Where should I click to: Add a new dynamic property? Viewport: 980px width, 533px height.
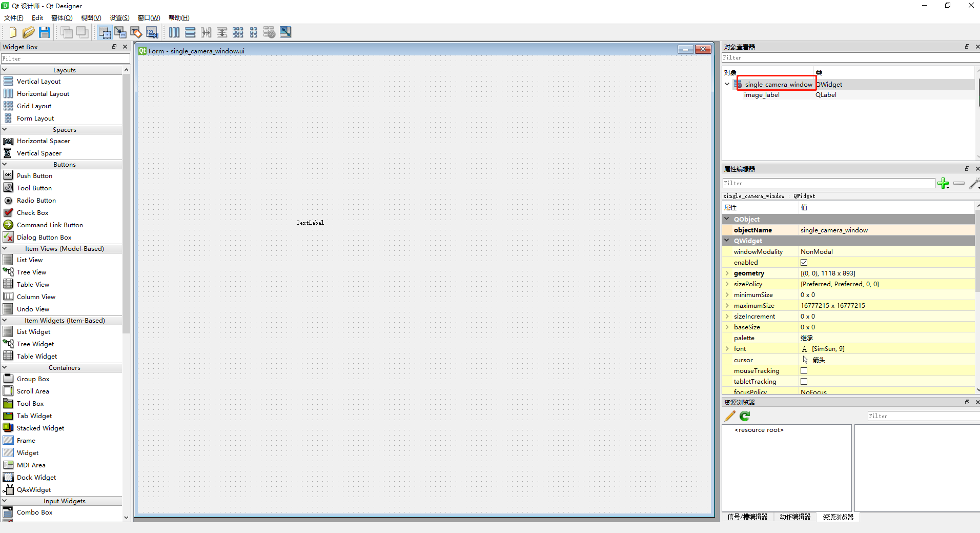[944, 183]
